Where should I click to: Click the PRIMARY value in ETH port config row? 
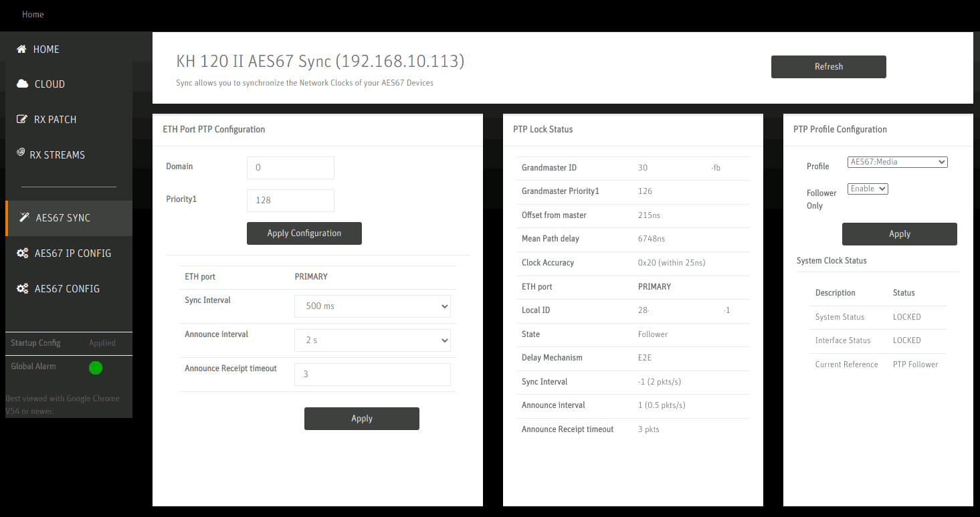[x=311, y=277]
